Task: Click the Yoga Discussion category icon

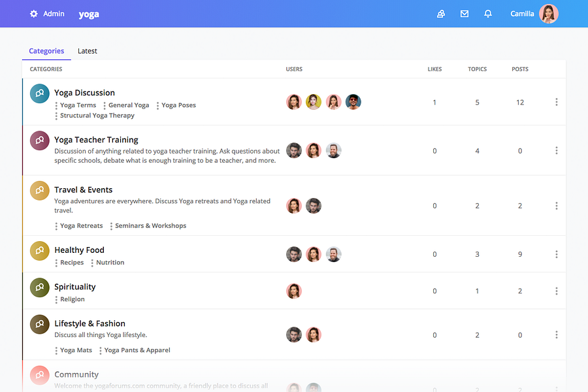Action: click(x=40, y=93)
